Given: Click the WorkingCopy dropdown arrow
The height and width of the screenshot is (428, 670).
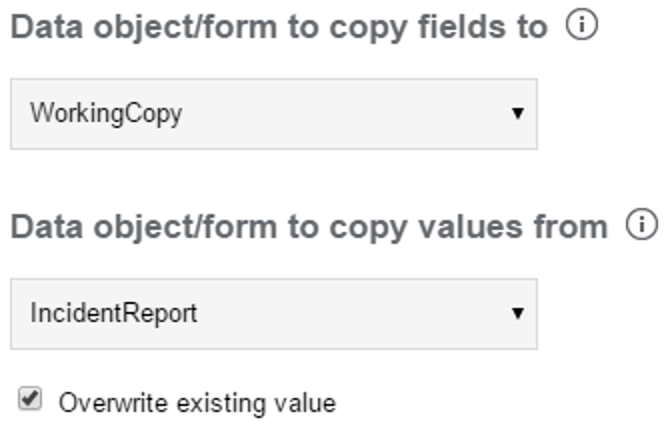Looking at the screenshot, I should (x=517, y=113).
